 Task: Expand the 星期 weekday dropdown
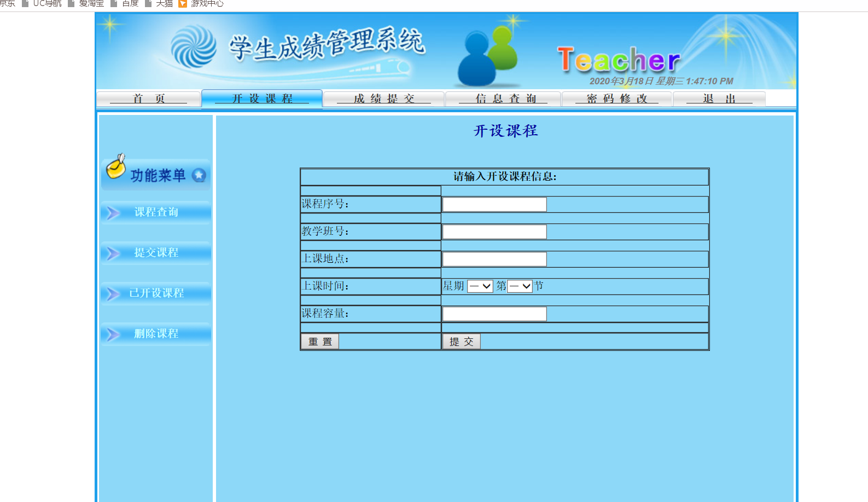point(480,286)
